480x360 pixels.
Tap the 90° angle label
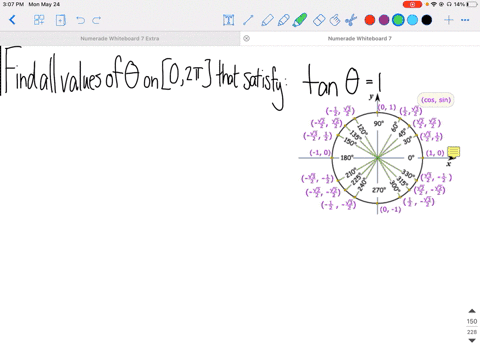click(x=379, y=124)
